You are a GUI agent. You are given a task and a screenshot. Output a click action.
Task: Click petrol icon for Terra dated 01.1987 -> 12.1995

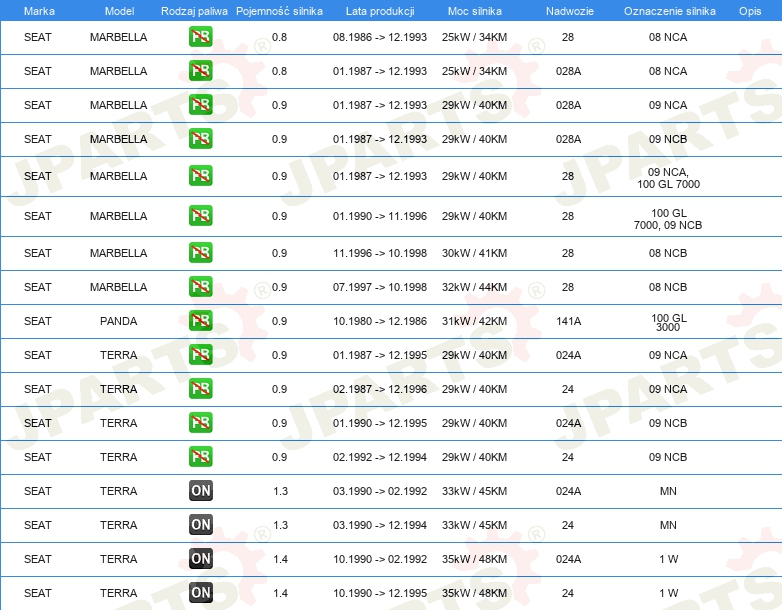point(200,355)
